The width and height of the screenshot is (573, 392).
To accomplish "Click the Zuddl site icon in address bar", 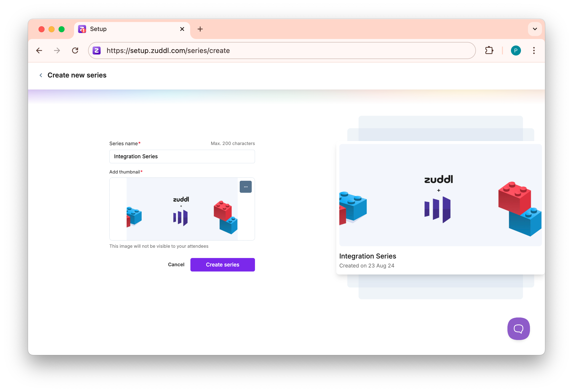I will [97, 50].
